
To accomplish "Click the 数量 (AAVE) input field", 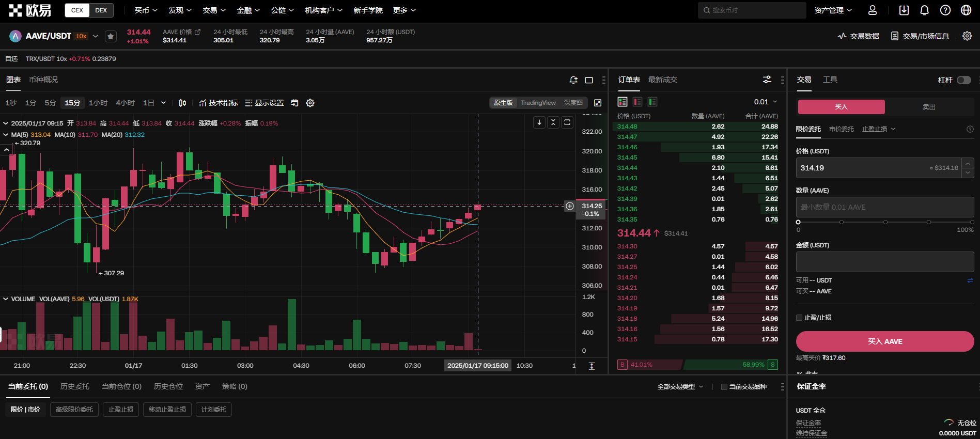I will [x=884, y=207].
